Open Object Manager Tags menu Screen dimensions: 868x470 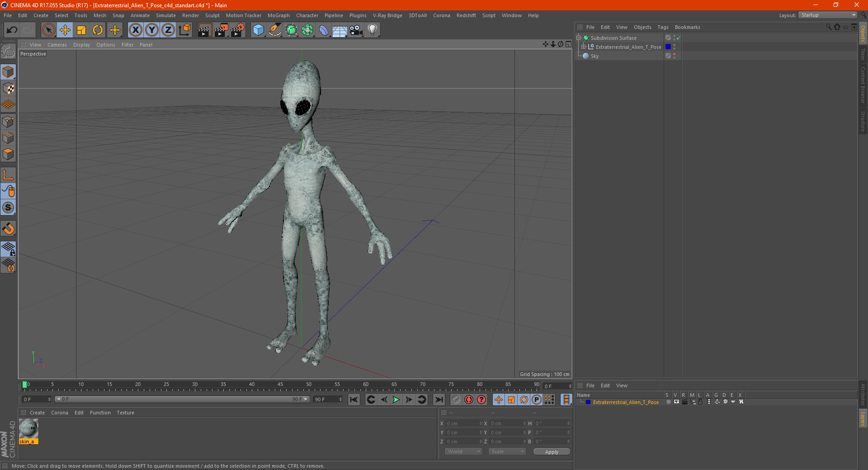tap(663, 27)
